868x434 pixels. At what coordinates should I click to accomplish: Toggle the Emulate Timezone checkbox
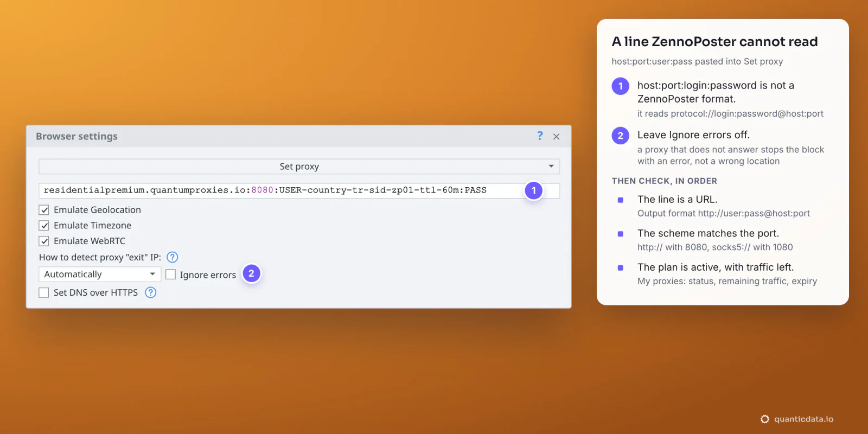point(44,226)
